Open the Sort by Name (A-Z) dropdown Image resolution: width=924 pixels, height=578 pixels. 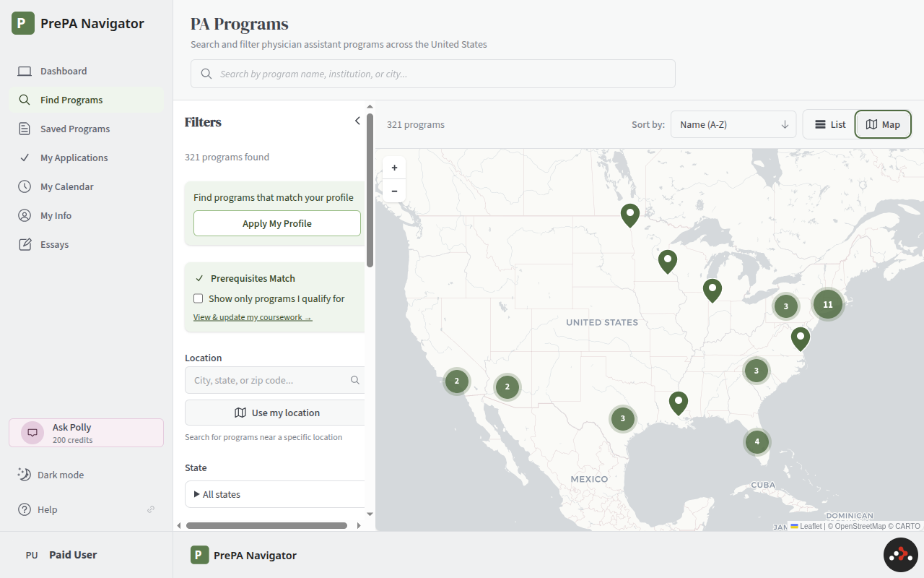(x=733, y=124)
